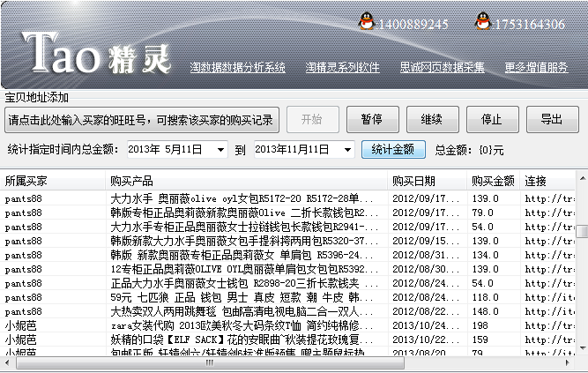The height and width of the screenshot is (373, 588).
Task: Sort by the 购买金额 column header
Action: (x=494, y=181)
